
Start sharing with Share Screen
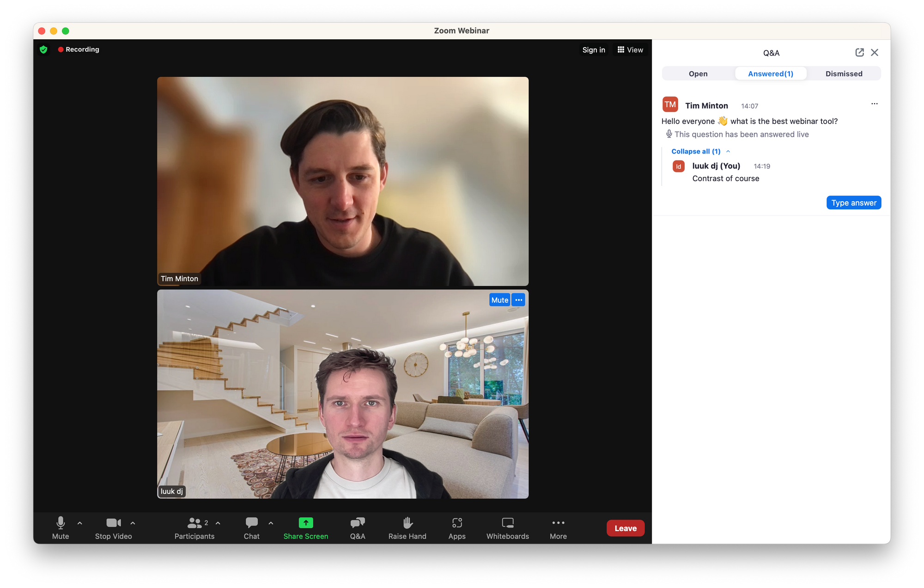pos(306,528)
